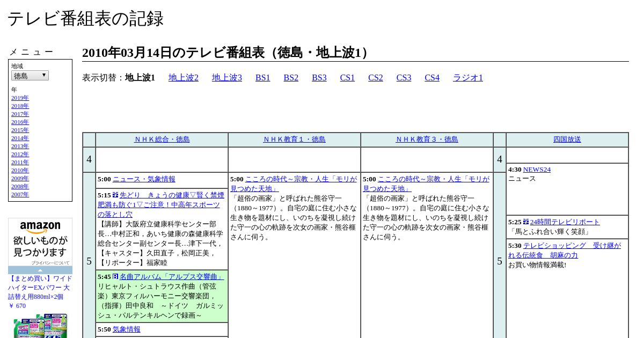Image resolution: width=644 pixels, height=338 pixels.
Task: Click the Amazon ad privacy info arrow
Action: pyautogui.click(x=40, y=270)
